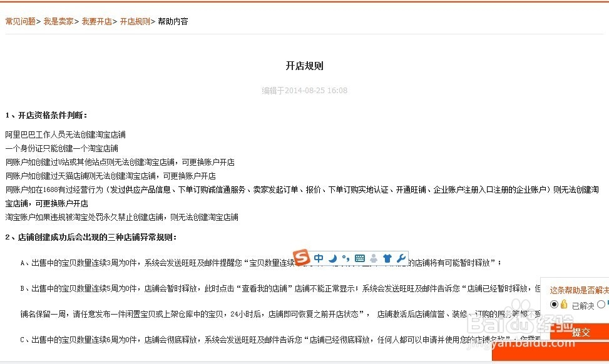Viewport: 609px width, 364px height.
Task: Switch punctuation mode in Sogou toolbar
Action: coord(345,258)
